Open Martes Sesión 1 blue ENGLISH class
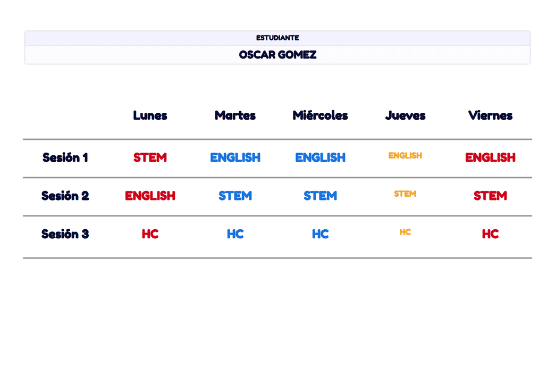This screenshot has height=392, width=555. pos(235,157)
